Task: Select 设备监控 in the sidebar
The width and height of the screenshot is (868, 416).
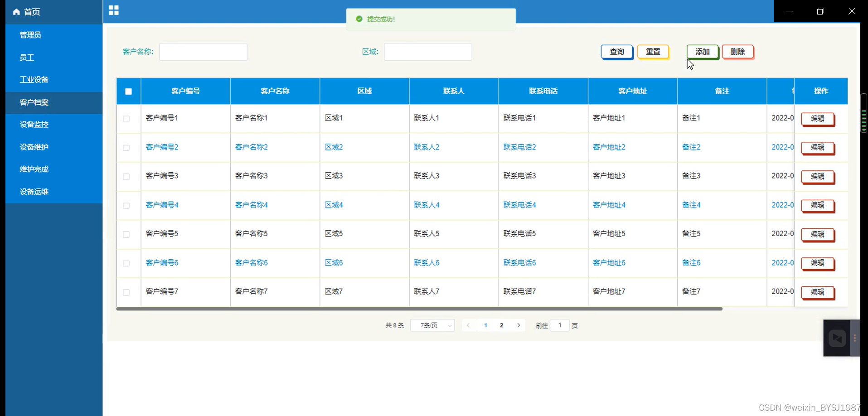Action: [34, 125]
